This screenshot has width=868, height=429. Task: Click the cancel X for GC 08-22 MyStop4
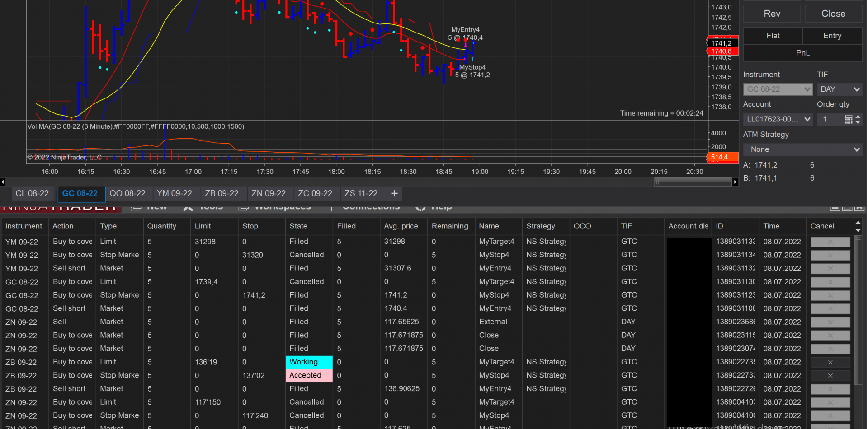830,295
